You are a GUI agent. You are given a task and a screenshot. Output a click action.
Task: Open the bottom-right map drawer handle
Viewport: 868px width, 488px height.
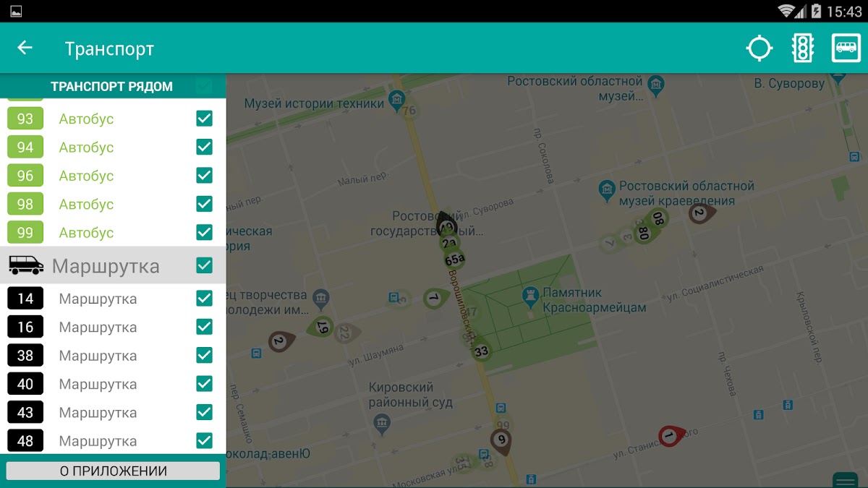[845, 481]
